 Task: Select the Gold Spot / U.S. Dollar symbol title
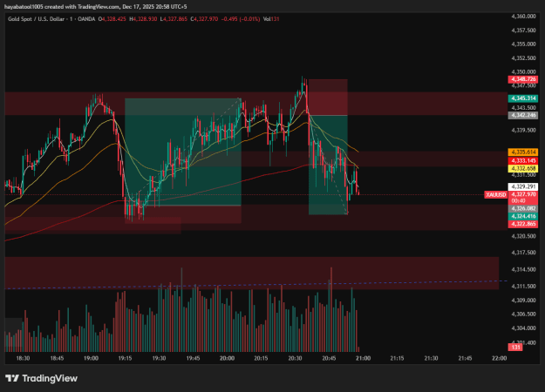(36, 19)
